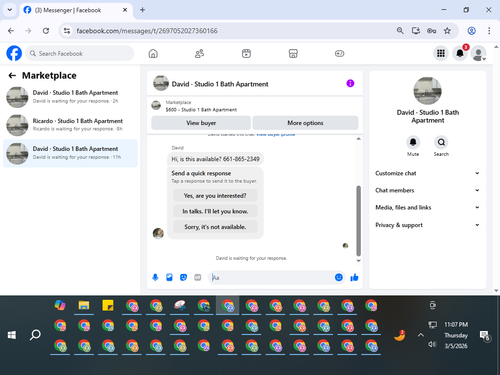Open the Friends icon in top navigation
Screen dimensions: 500x375
point(199,53)
